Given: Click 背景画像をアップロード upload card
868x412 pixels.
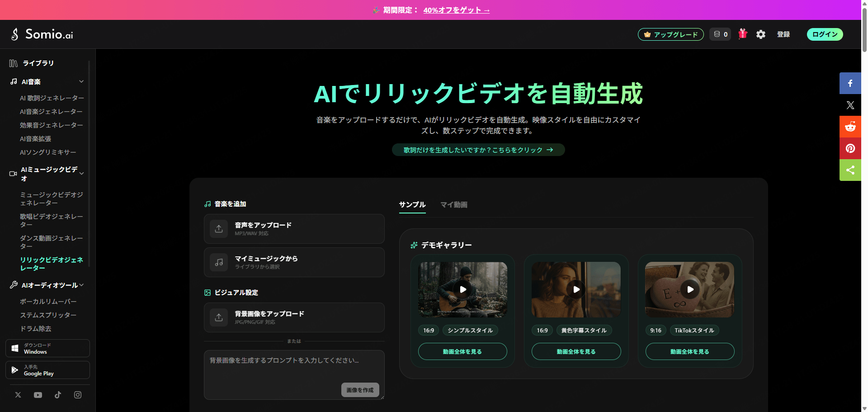Looking at the screenshot, I should 294,317.
